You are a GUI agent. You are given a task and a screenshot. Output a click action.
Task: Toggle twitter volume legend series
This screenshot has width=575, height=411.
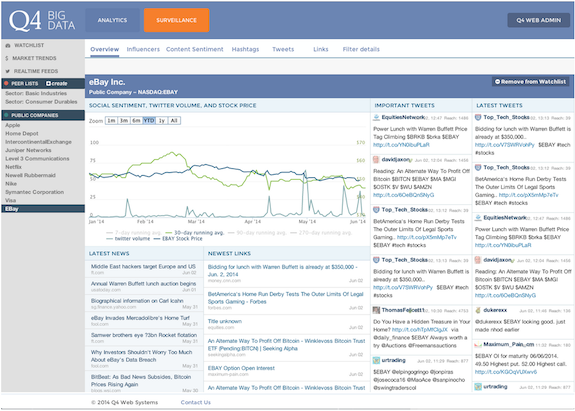128,239
